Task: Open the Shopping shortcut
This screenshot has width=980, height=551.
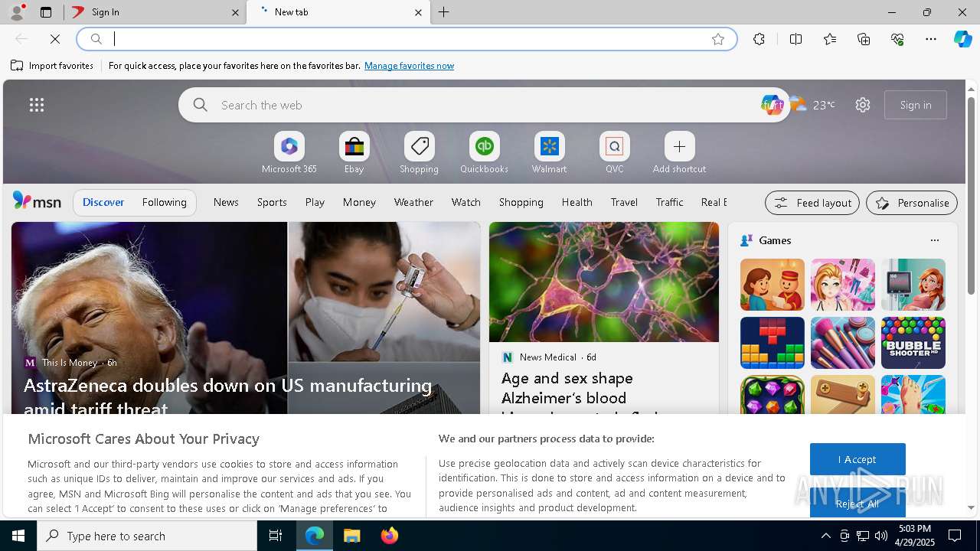Action: click(x=420, y=153)
